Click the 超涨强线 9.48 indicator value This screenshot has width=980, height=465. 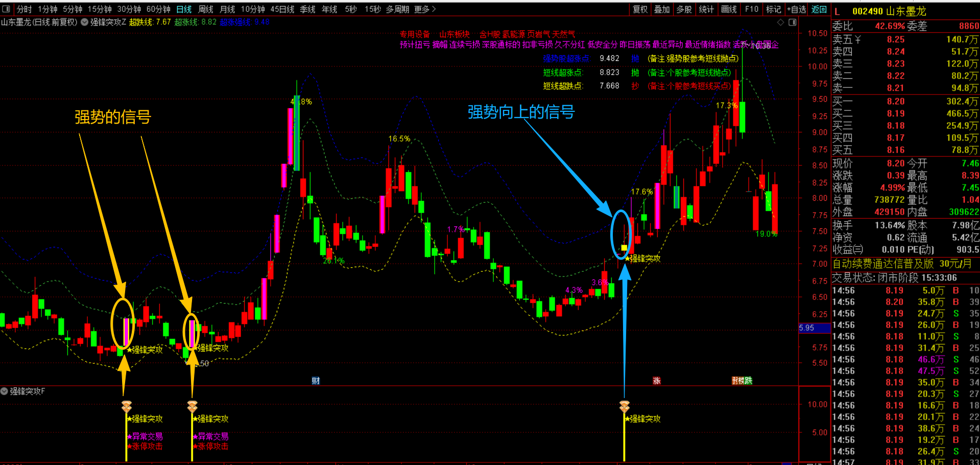pos(245,22)
